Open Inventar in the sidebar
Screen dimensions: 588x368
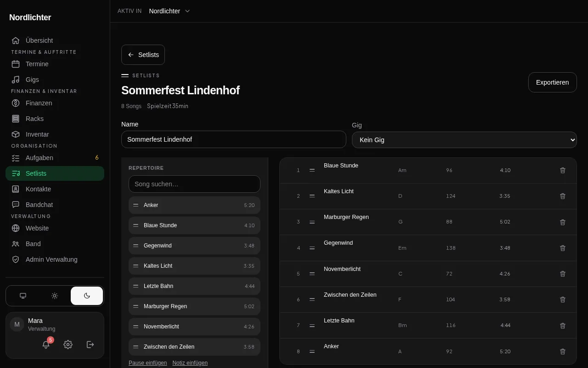coord(55,134)
